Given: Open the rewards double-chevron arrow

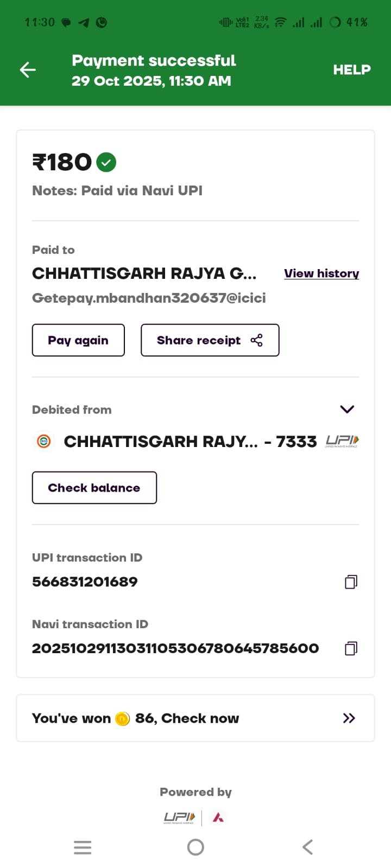Looking at the screenshot, I should 349,718.
